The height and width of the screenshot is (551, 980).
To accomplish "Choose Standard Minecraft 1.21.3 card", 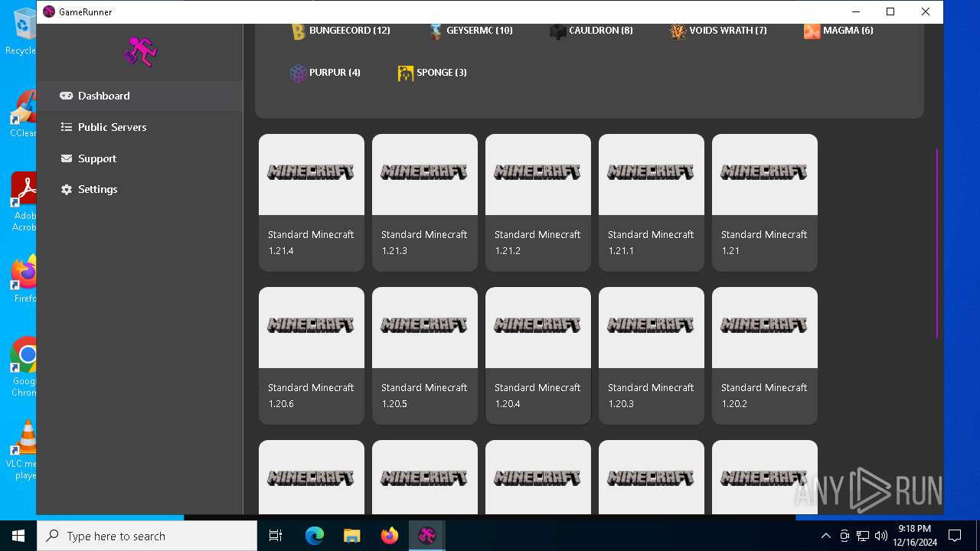I will (x=425, y=203).
